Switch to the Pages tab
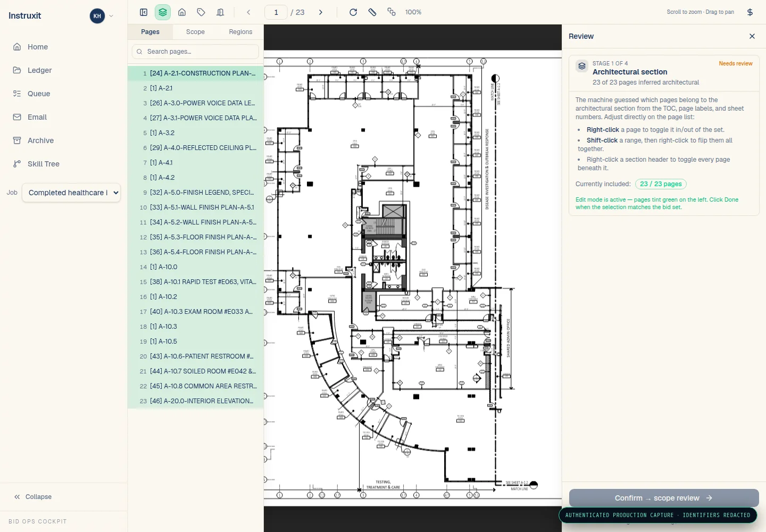766x532 pixels. [x=150, y=32]
